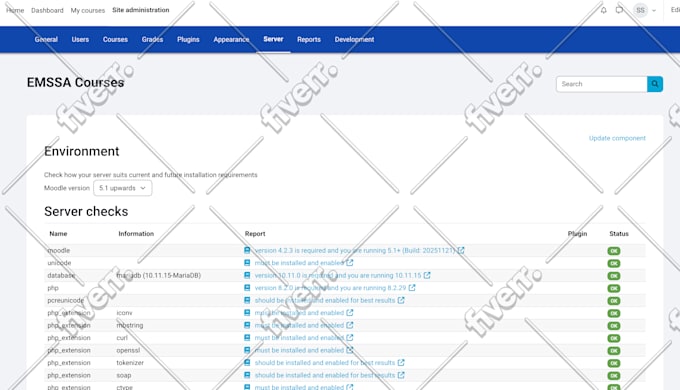
Task: Open database version 10.11.0 required link
Action: [x=338, y=275]
